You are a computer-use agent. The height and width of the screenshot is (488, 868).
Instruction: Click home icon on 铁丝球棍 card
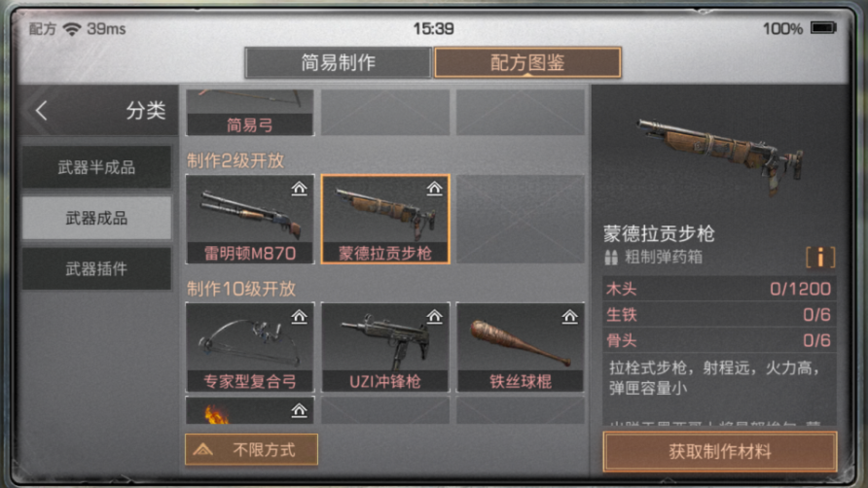coord(569,317)
